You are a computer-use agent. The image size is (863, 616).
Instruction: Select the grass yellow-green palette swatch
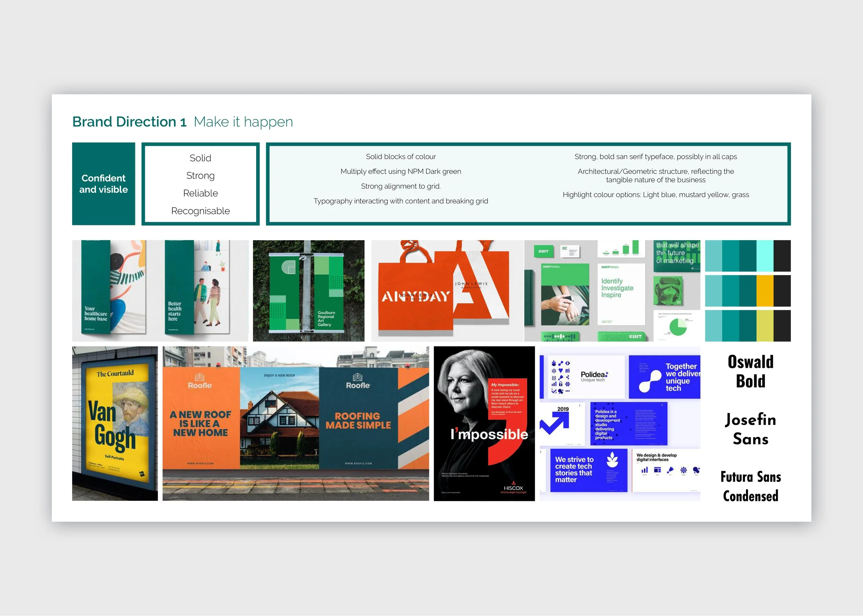pyautogui.click(x=764, y=325)
